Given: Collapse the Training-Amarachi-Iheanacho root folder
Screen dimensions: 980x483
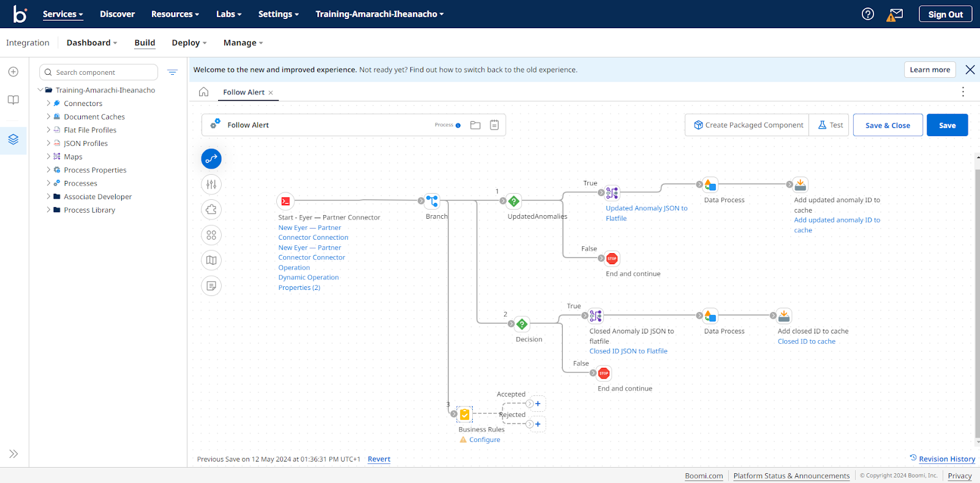Looking at the screenshot, I should click(x=40, y=89).
